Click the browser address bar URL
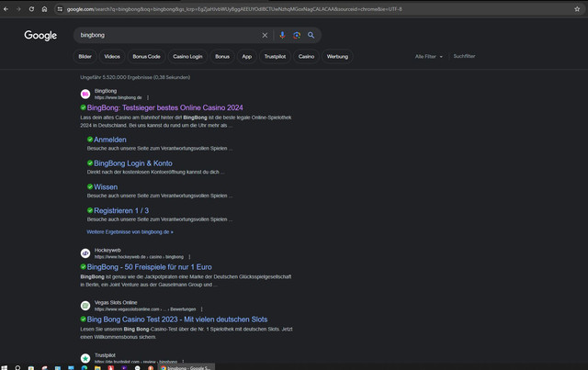 click(234, 9)
